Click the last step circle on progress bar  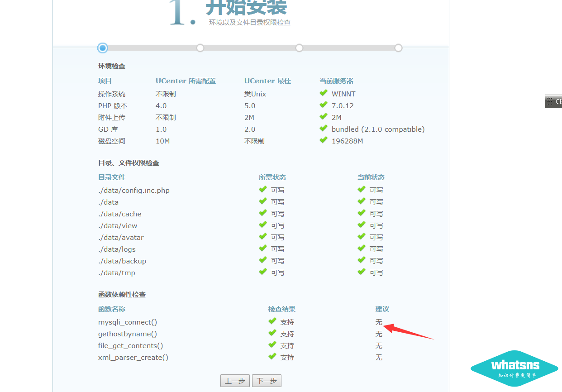click(x=398, y=48)
